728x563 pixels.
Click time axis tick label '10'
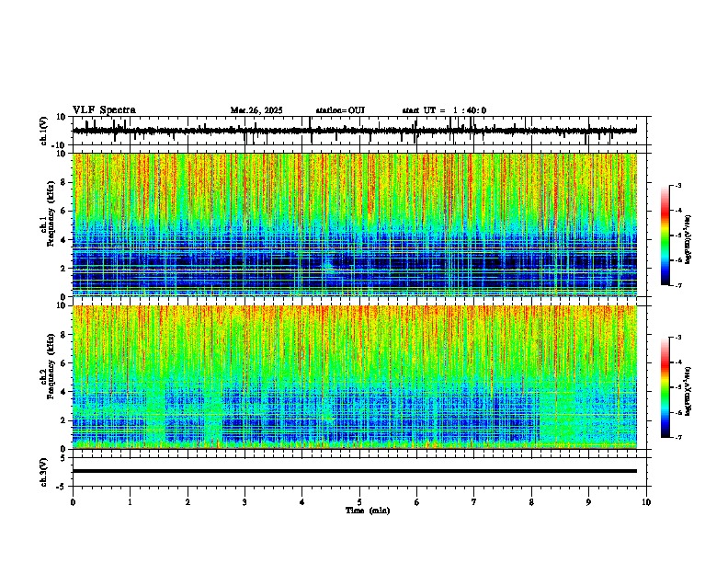tap(646, 502)
